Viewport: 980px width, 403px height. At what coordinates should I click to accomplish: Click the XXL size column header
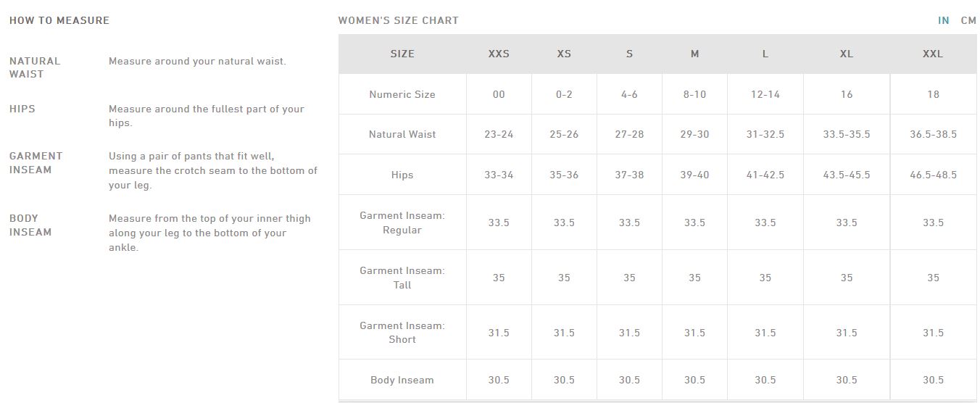(933, 54)
